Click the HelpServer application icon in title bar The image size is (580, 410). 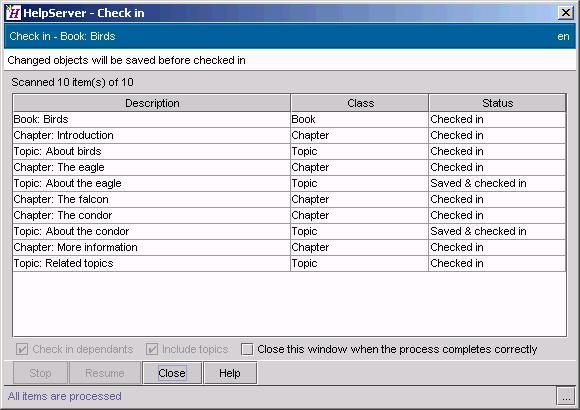(13, 13)
